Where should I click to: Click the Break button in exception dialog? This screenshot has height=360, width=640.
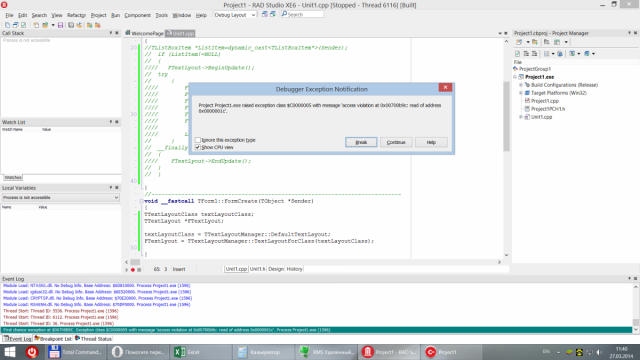(x=361, y=142)
